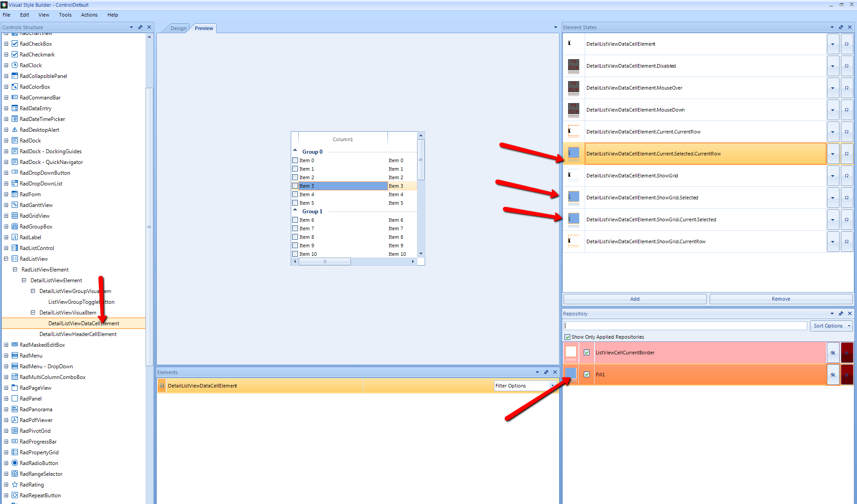Click the preview list horizontal scrollbar thumb
Viewport: 857px width, 504px height.
point(325,261)
